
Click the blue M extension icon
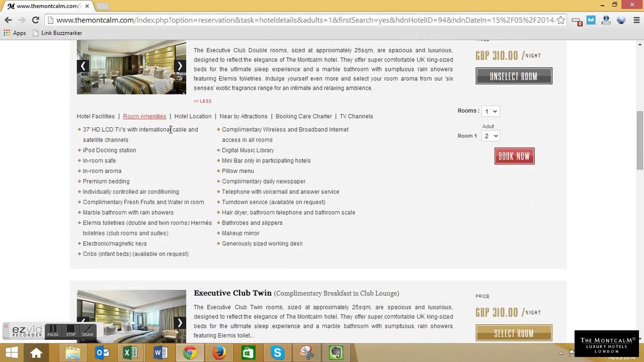(x=591, y=20)
